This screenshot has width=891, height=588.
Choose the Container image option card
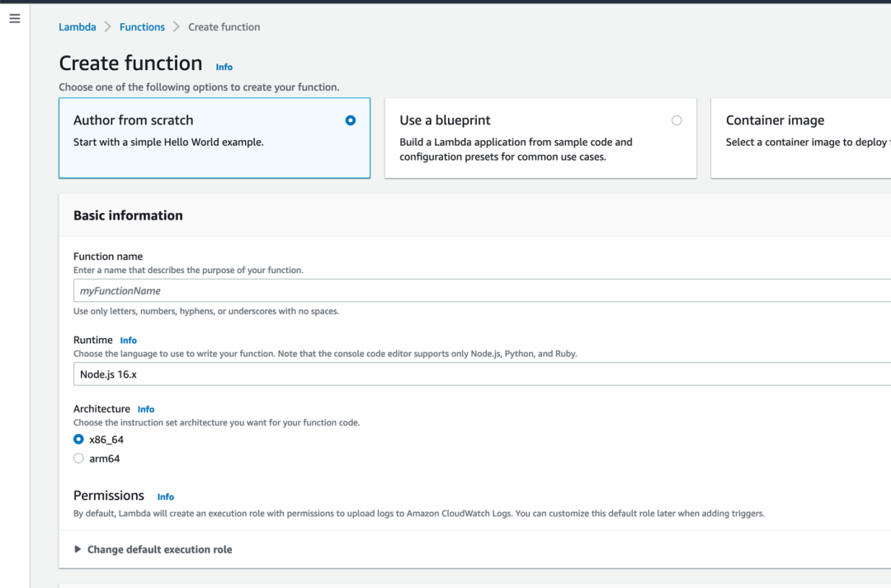[800, 138]
